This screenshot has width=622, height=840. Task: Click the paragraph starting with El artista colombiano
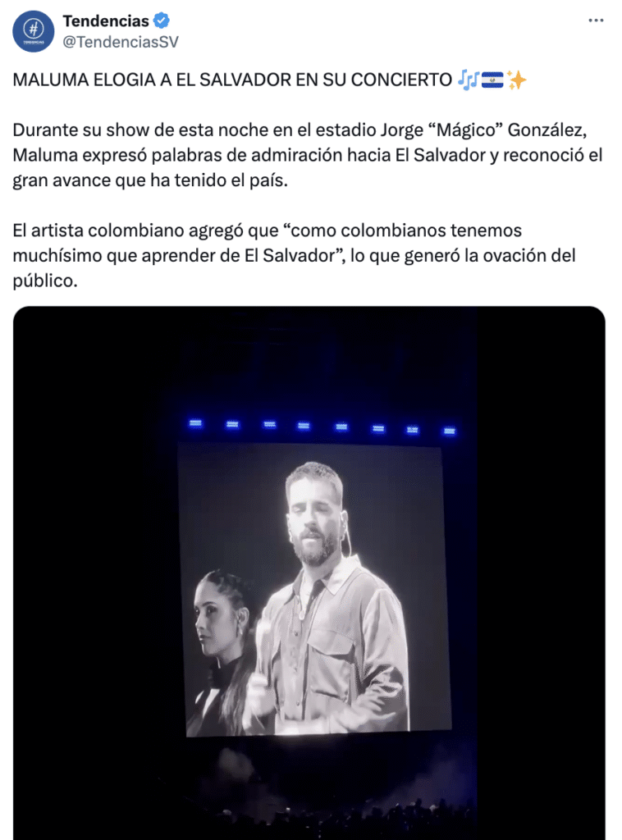coord(294,256)
